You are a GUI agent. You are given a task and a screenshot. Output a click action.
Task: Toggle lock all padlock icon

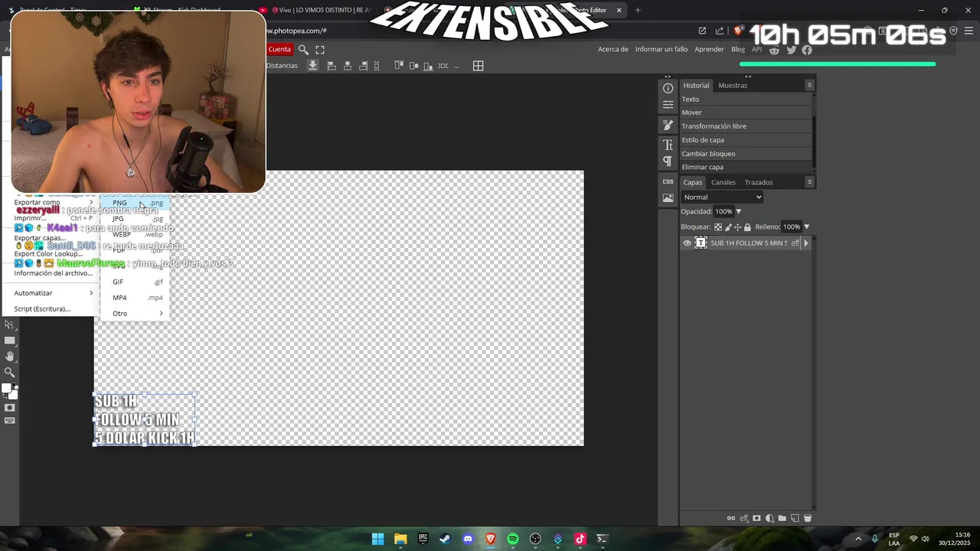click(747, 227)
